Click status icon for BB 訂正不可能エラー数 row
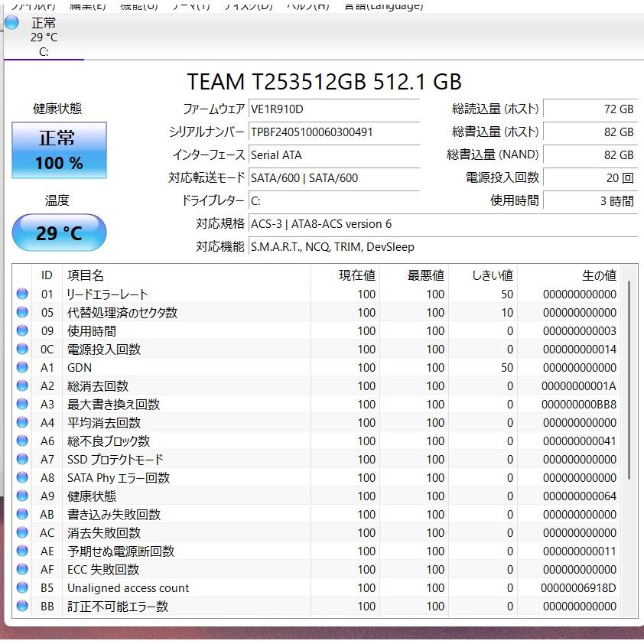Image resolution: width=644 pixels, height=644 pixels. 22,606
